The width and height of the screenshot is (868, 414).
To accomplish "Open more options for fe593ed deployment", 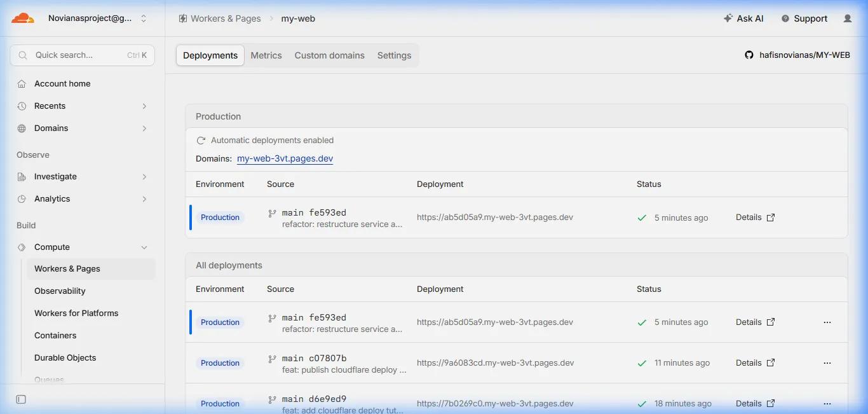I will tap(827, 322).
